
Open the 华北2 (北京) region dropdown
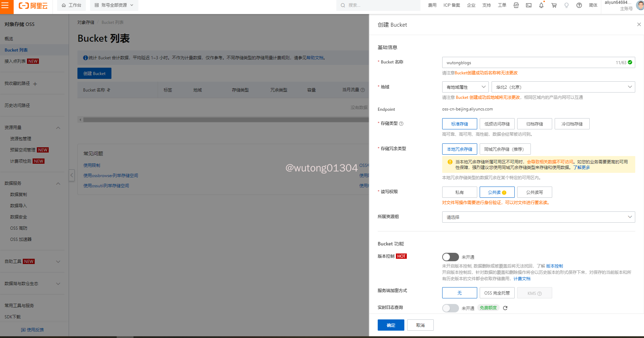click(563, 87)
